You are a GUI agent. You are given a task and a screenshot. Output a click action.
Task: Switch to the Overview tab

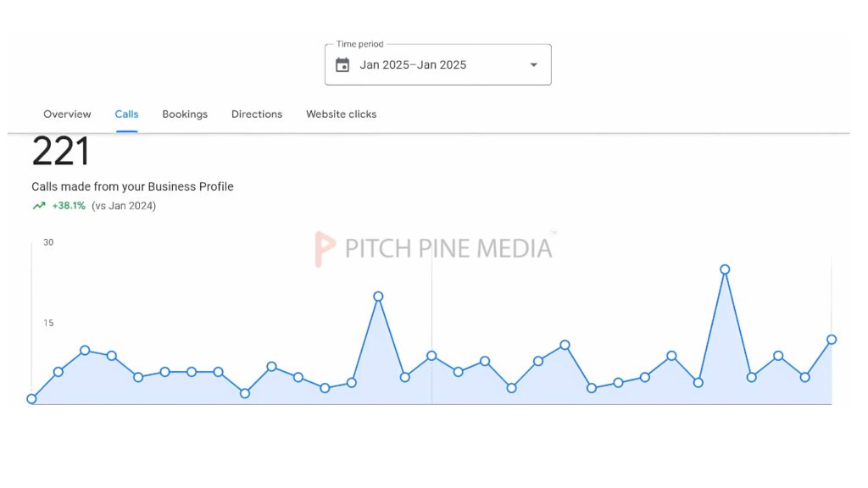(67, 114)
